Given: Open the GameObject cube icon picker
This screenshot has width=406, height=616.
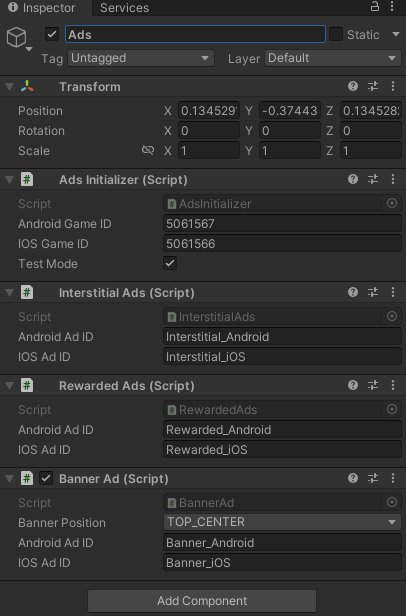Looking at the screenshot, I should point(18,38).
